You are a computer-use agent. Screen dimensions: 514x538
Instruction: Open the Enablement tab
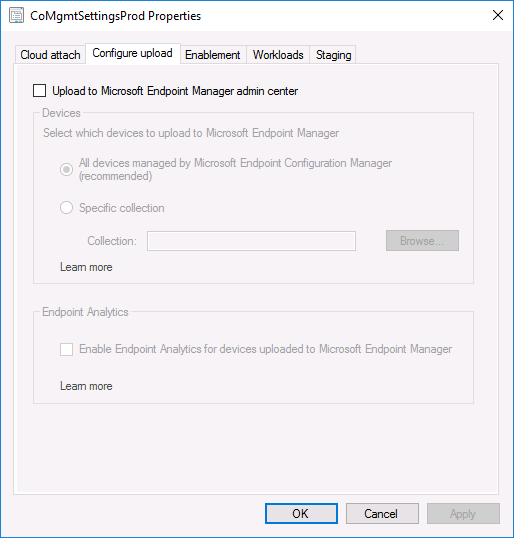(213, 55)
